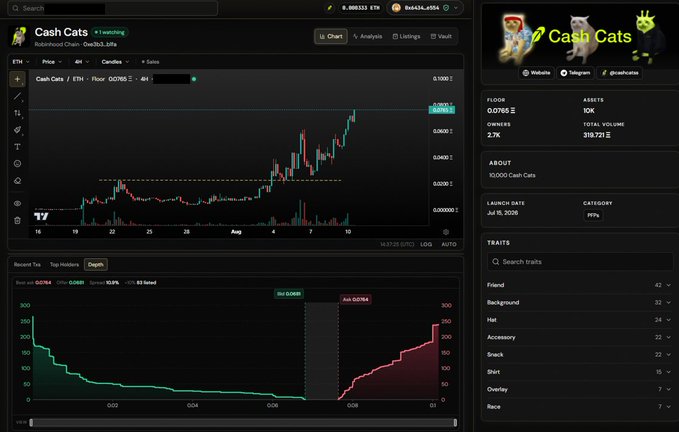This screenshot has height=432, width=679.
Task: Switch to the Listings tab
Action: [x=406, y=36]
